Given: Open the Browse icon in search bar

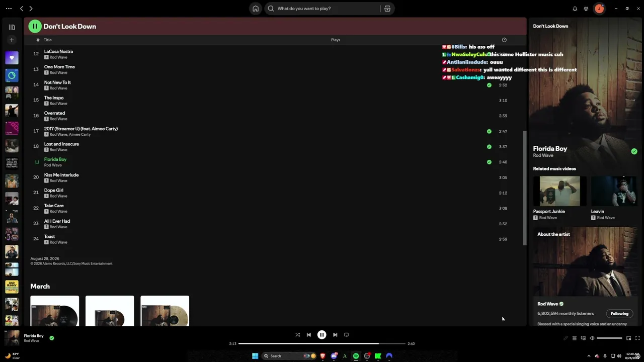Looking at the screenshot, I should (387, 9).
